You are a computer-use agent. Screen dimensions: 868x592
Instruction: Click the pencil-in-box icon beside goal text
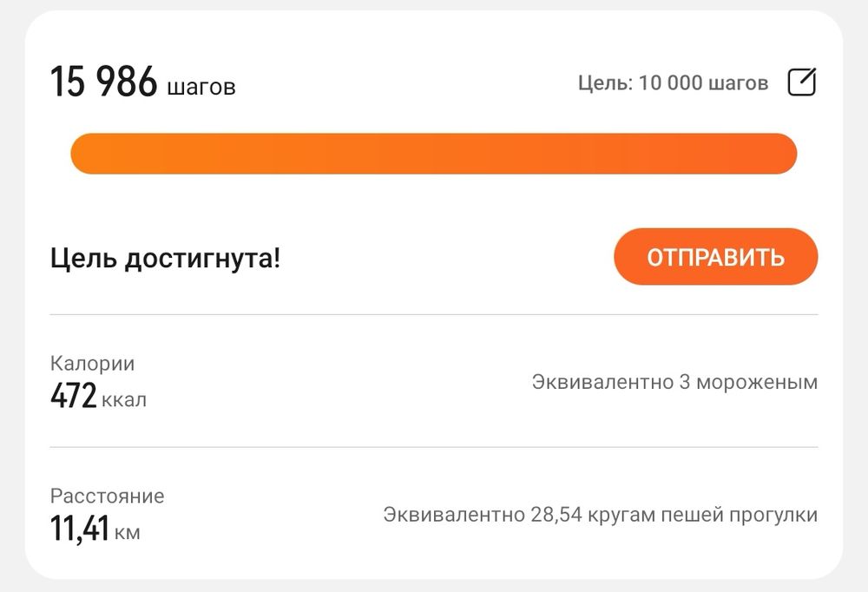click(x=804, y=81)
